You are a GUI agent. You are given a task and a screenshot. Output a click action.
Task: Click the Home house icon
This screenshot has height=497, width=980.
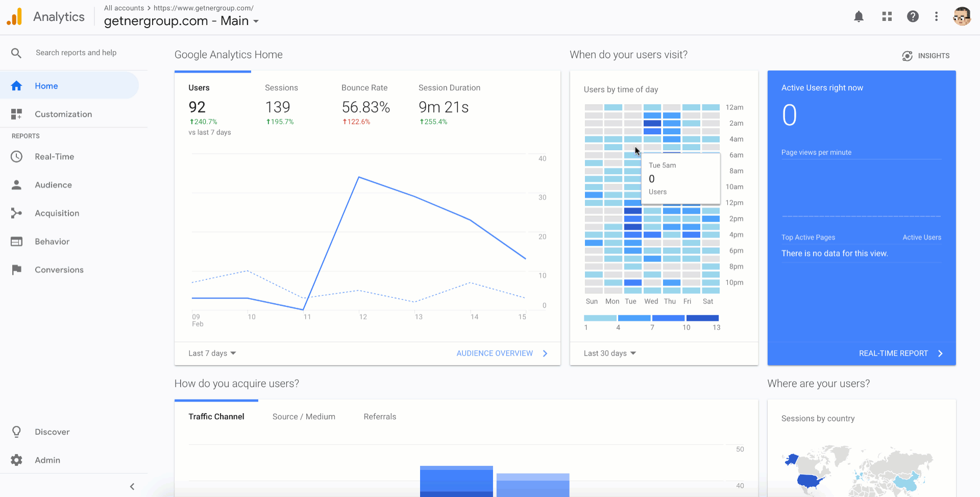16,86
